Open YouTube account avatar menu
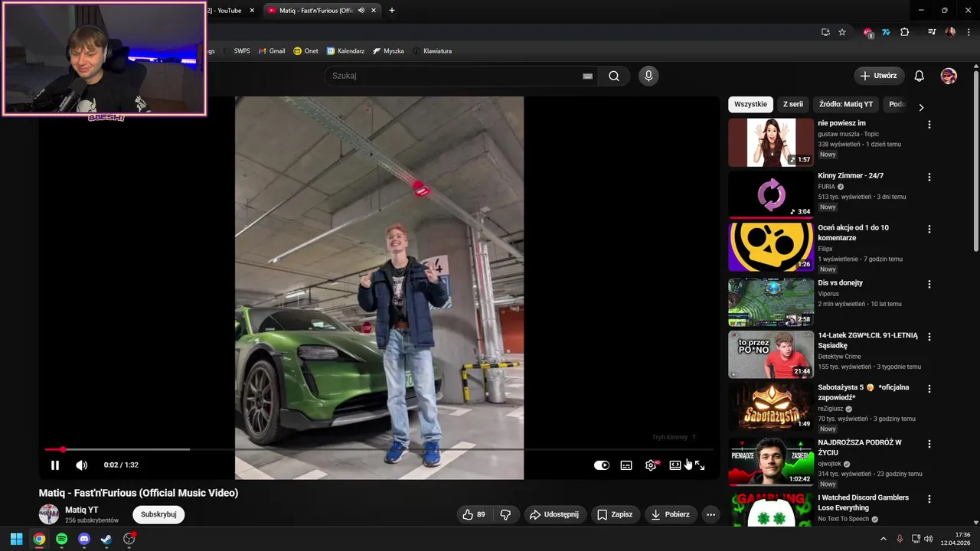Image resolution: width=980 pixels, height=551 pixels. tap(949, 76)
